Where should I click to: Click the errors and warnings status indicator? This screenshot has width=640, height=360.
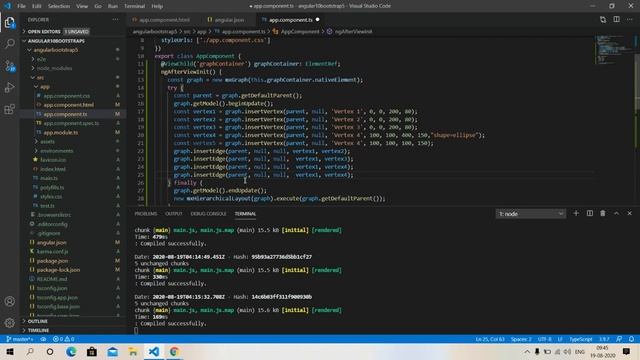click(64, 339)
